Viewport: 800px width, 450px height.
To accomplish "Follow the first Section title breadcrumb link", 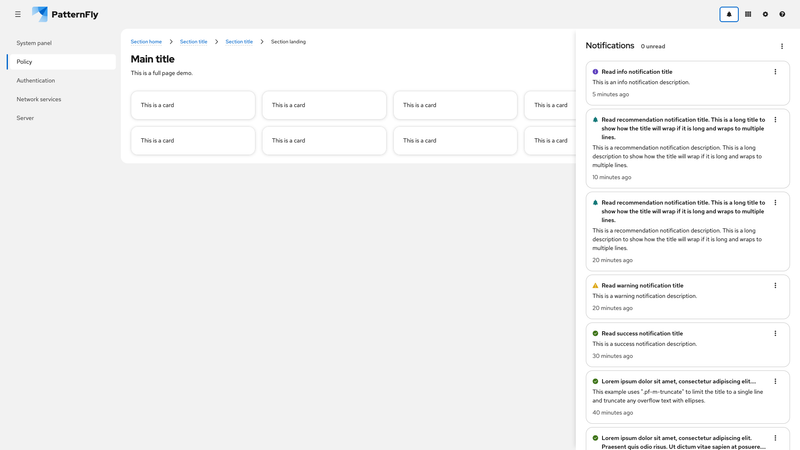I will tap(193, 42).
